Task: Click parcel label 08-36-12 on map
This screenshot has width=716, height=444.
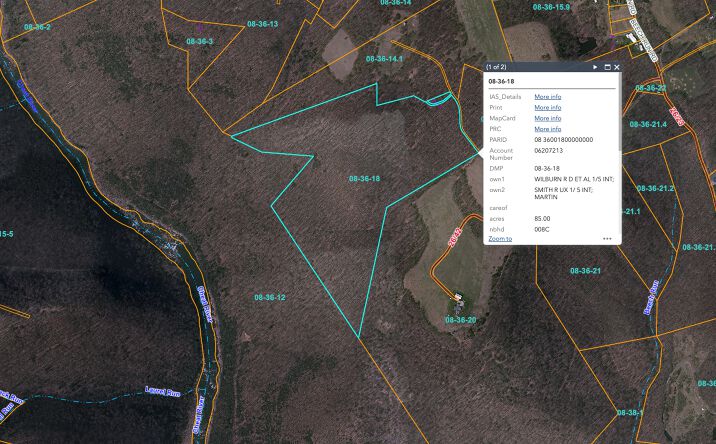Action: [269, 297]
